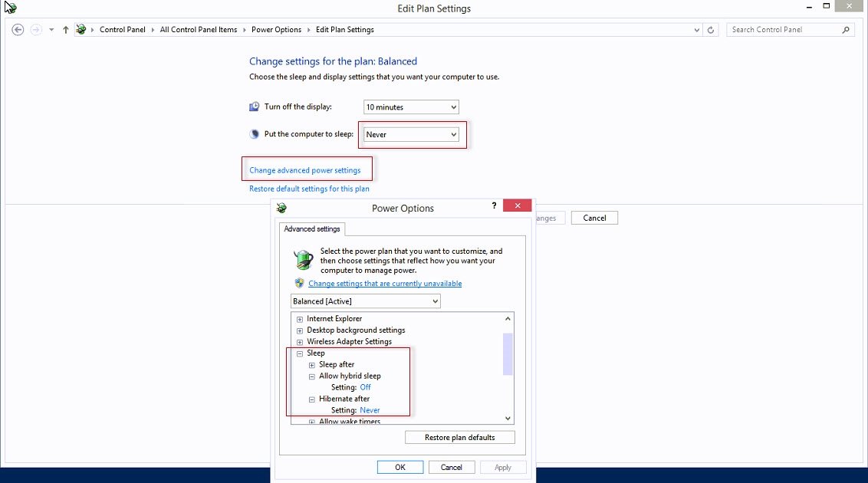The image size is (868, 483).
Task: Click the Control Panel icon in address bar
Action: point(81,30)
